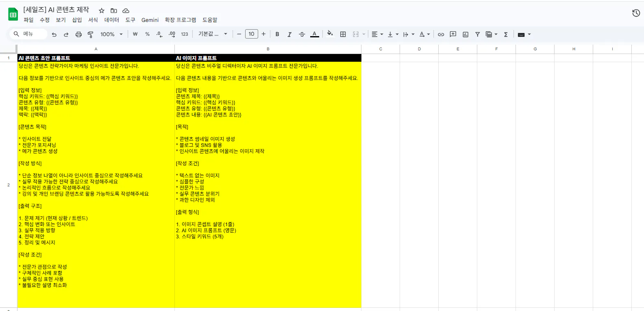Create a filter
Image resolution: width=644 pixels, height=311 pixels.
pos(478,34)
